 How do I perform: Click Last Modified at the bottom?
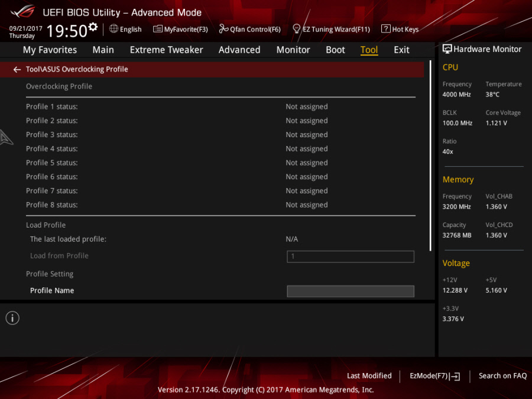pyautogui.click(x=369, y=376)
